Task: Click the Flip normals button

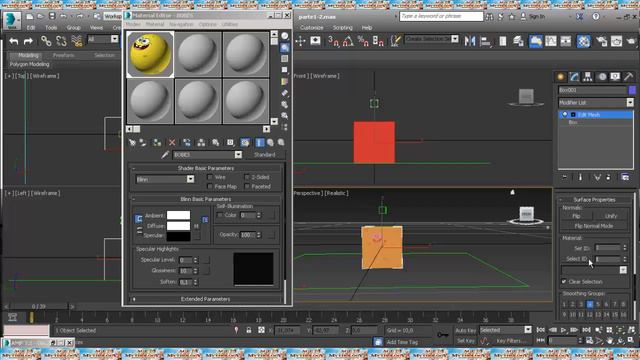Action: tap(576, 216)
